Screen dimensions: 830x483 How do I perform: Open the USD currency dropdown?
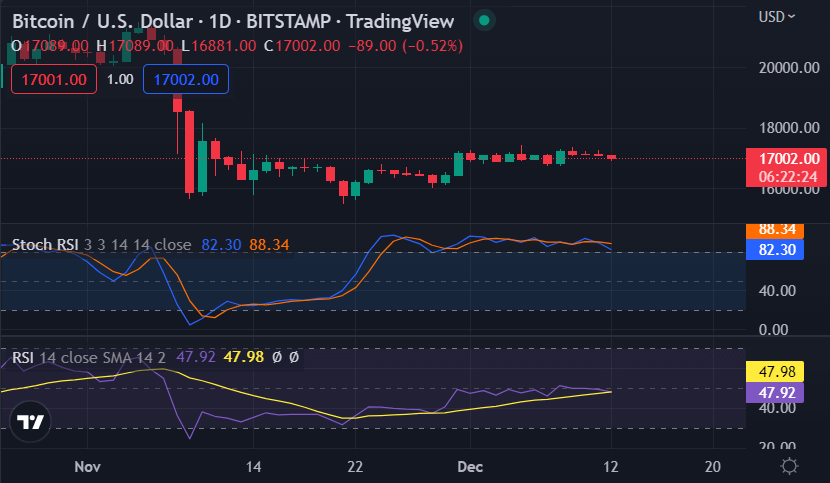coord(777,17)
